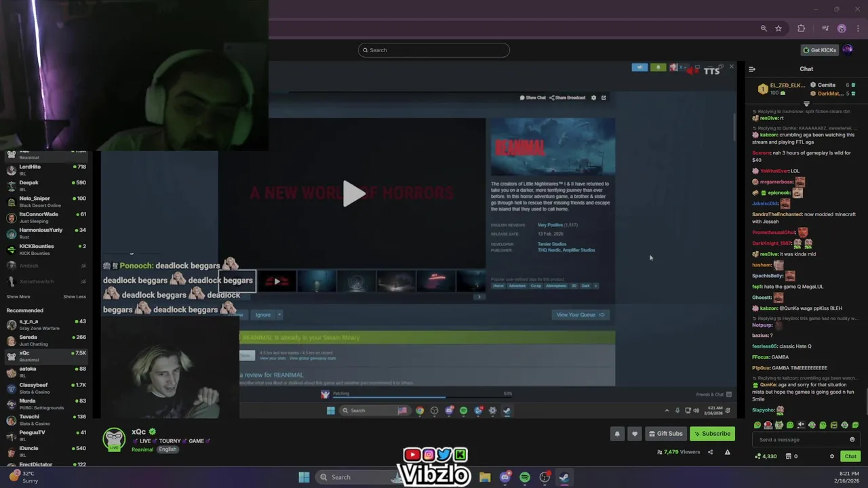Open Discord from the taskbar
The width and height of the screenshot is (868, 488).
pos(505,477)
